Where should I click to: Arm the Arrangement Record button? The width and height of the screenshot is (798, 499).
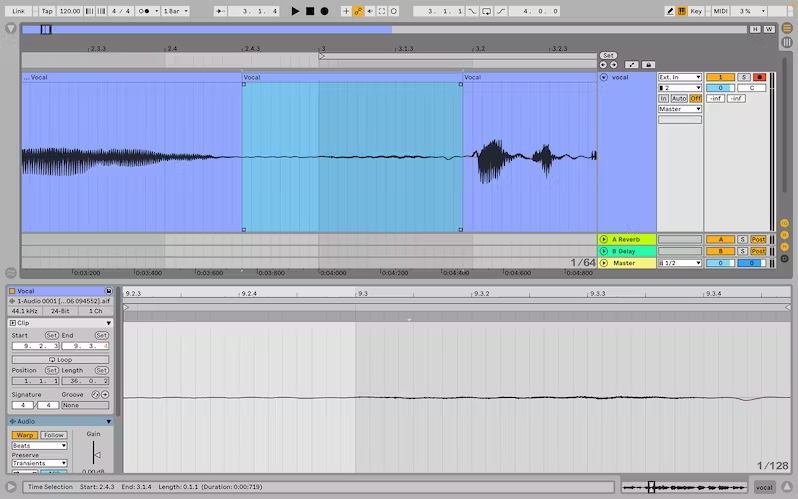point(324,11)
